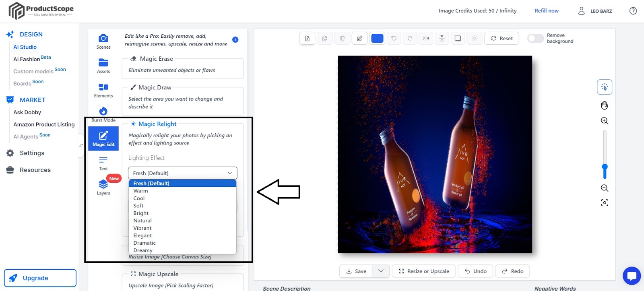The width and height of the screenshot is (644, 291).
Task: Open Settings in sidebar
Action: pos(25,153)
